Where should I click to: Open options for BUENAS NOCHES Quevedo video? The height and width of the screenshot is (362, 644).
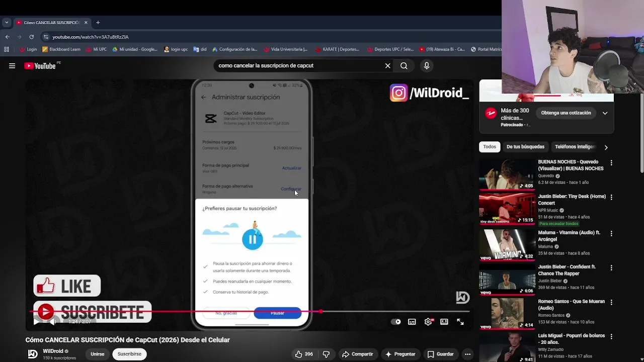(x=611, y=163)
